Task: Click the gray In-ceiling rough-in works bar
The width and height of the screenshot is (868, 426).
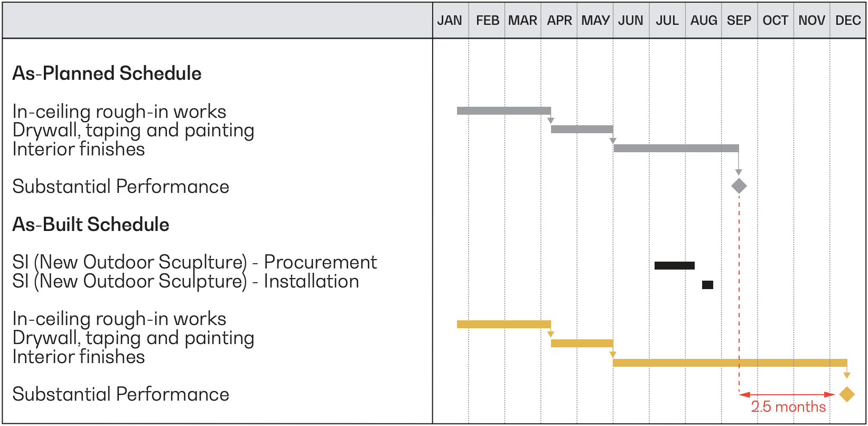Action: point(504,110)
